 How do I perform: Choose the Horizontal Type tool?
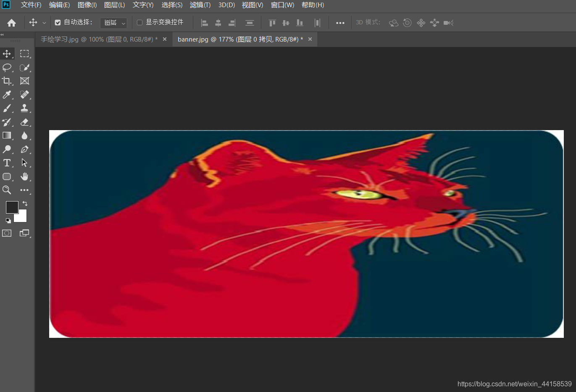click(x=7, y=162)
